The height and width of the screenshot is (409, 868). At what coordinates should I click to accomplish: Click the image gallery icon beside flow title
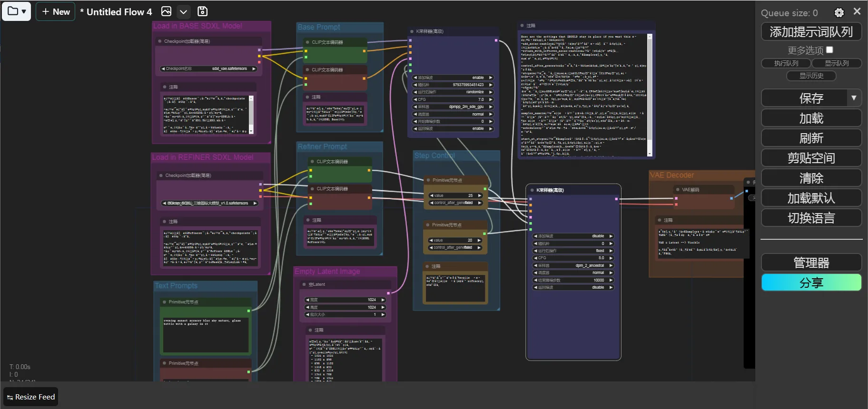click(x=166, y=11)
